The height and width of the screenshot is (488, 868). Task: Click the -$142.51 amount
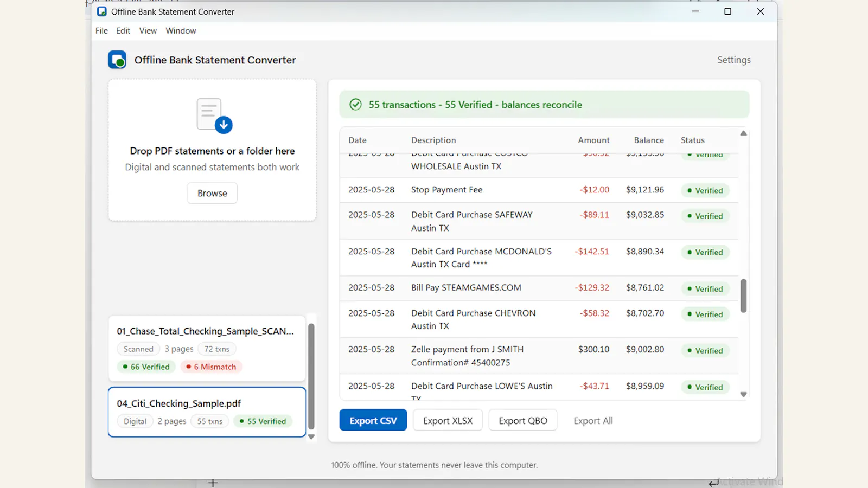592,252
